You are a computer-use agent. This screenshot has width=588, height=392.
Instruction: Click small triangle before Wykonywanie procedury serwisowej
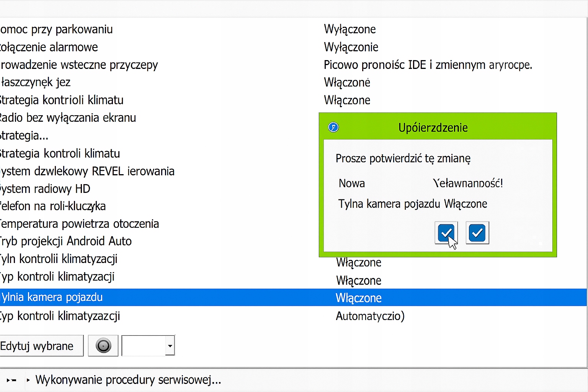tap(28, 380)
